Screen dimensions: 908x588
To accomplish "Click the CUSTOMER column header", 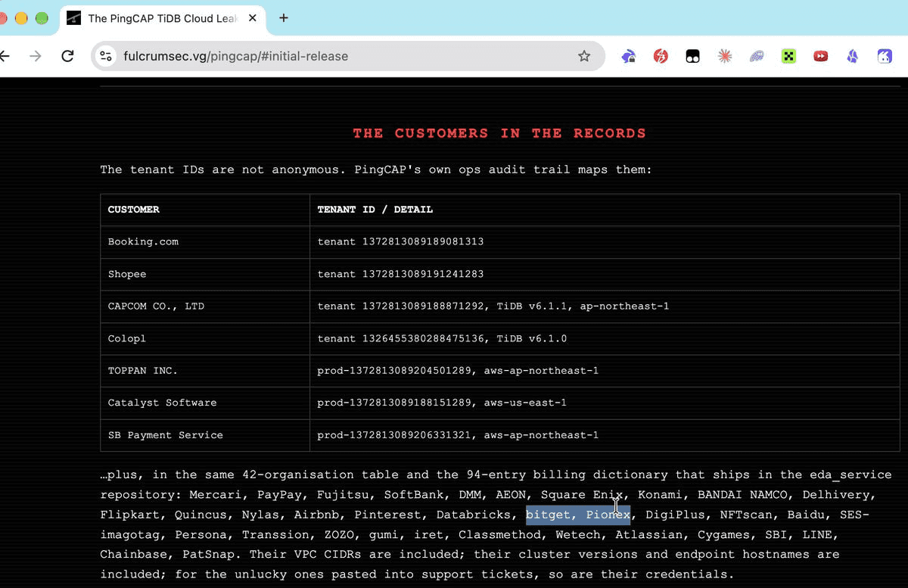I will [x=205, y=210].
